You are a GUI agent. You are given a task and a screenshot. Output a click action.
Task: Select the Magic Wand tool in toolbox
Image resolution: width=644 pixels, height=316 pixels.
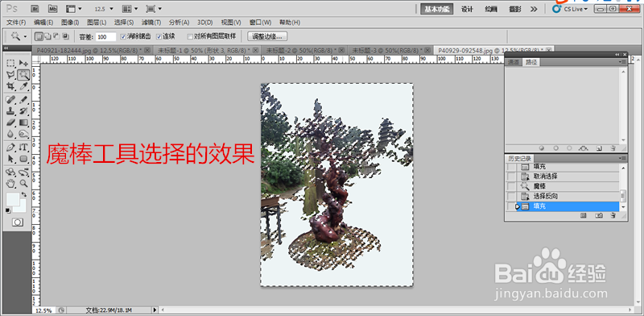click(23, 74)
